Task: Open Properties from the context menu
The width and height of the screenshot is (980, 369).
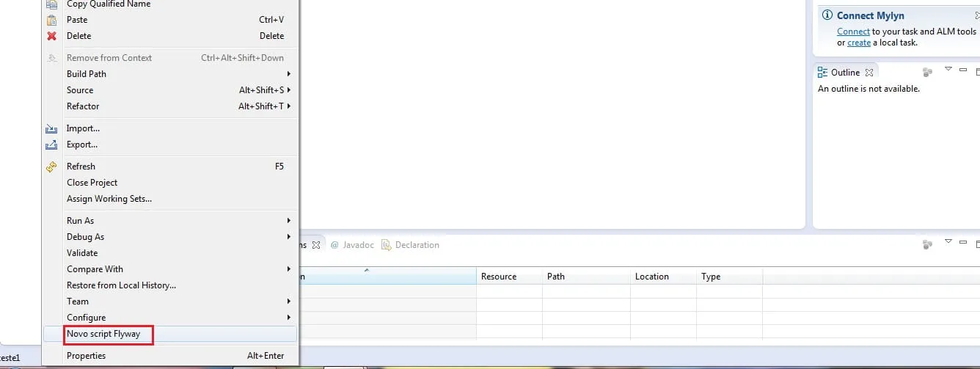Action: coord(169,356)
